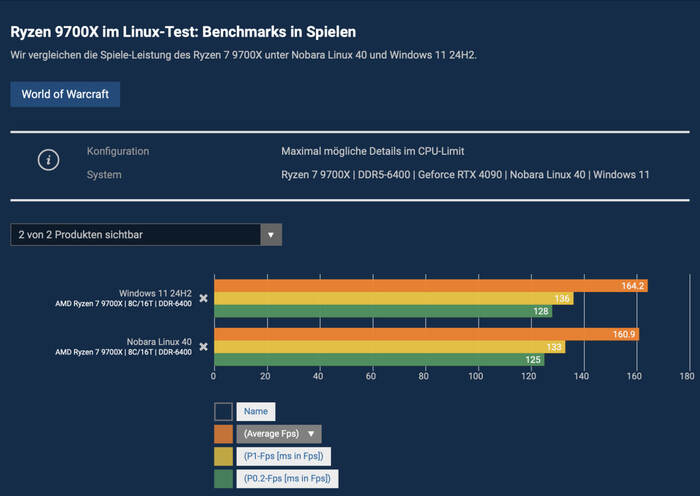Remove Windows 11 24H2 using its X icon
Screen dimensions: 700x496
pos(203,298)
